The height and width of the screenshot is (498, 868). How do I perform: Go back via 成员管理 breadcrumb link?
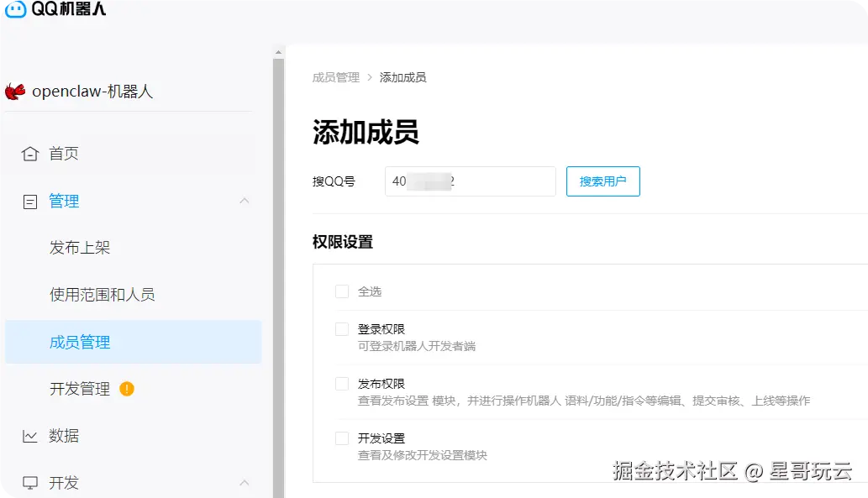tap(336, 77)
